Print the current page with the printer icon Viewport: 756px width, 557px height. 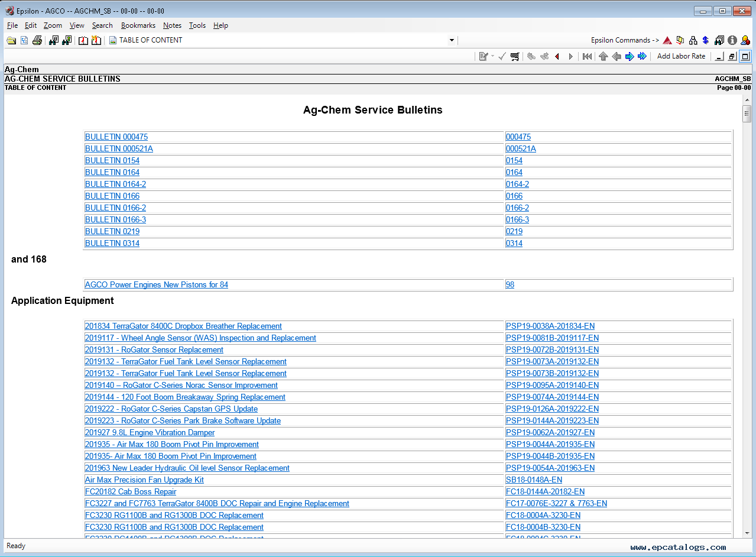[x=37, y=40]
